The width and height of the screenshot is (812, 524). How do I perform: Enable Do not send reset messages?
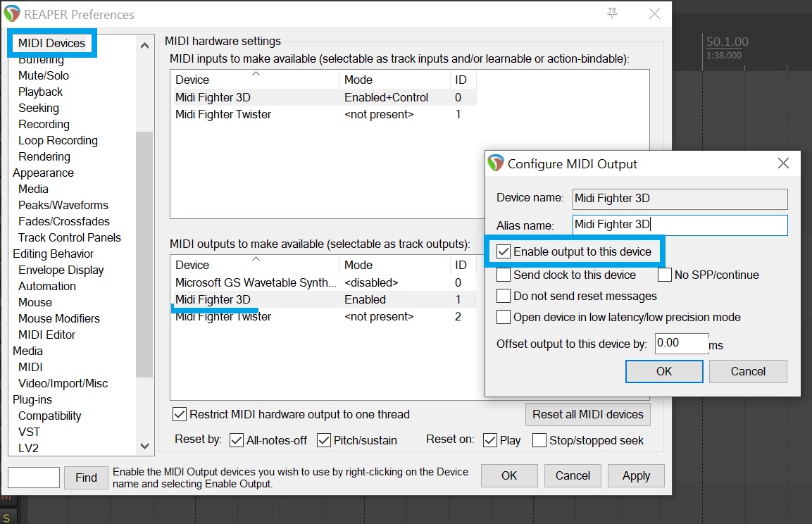(x=504, y=296)
